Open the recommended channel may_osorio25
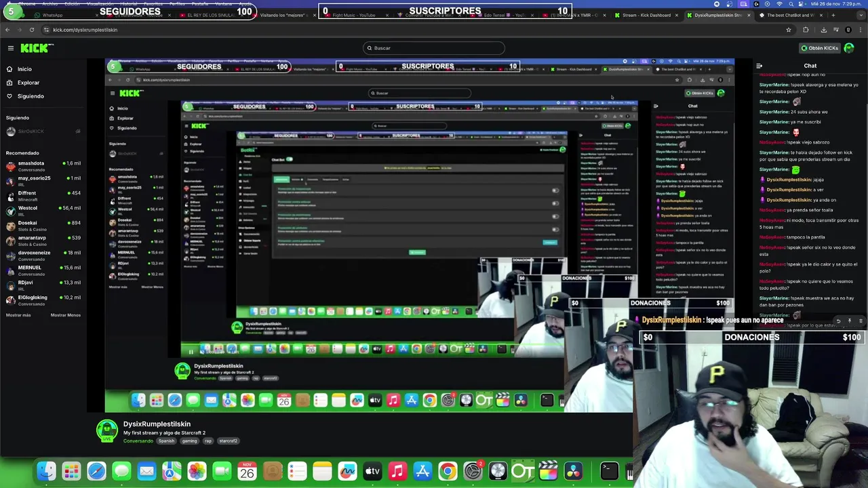 43,181
